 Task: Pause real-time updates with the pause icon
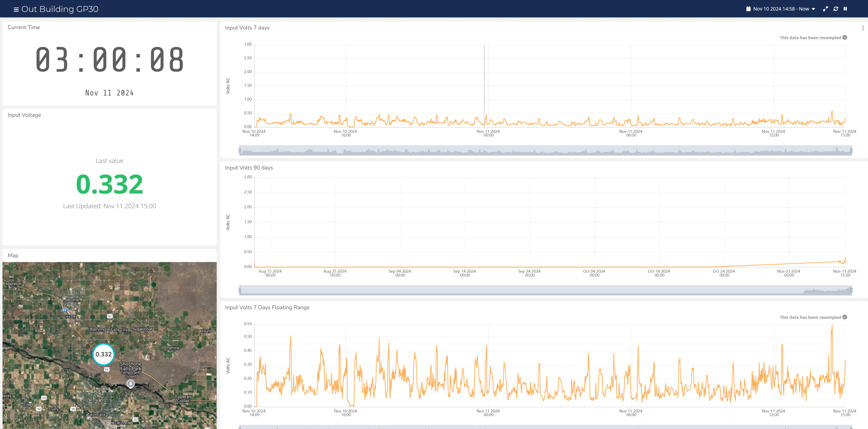pyautogui.click(x=845, y=9)
